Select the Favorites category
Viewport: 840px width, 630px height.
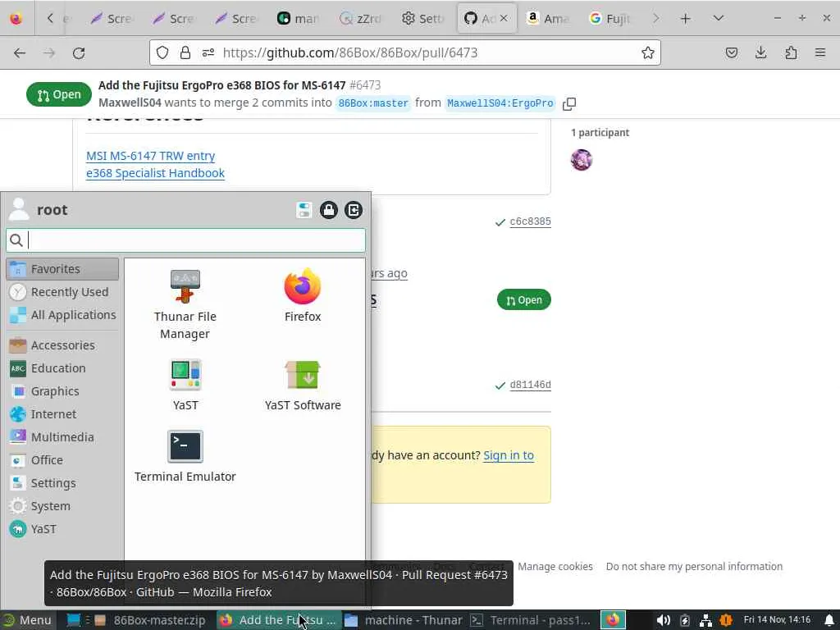click(x=62, y=269)
